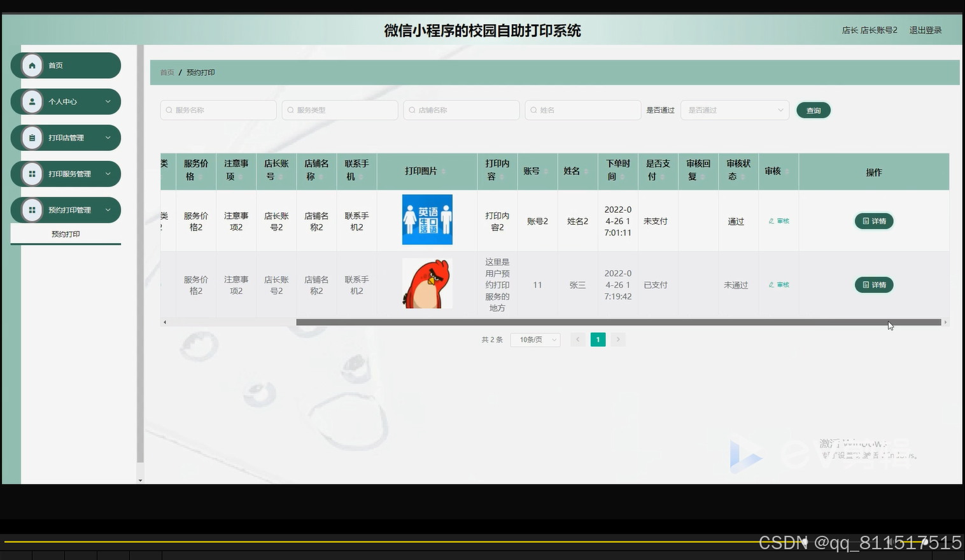Click the 预约打印管理 grid icon
Image resolution: width=965 pixels, height=560 pixels.
pyautogui.click(x=32, y=209)
